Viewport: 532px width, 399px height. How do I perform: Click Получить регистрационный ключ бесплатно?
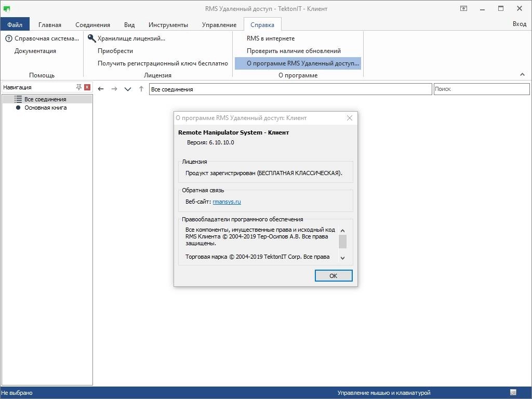pos(163,63)
